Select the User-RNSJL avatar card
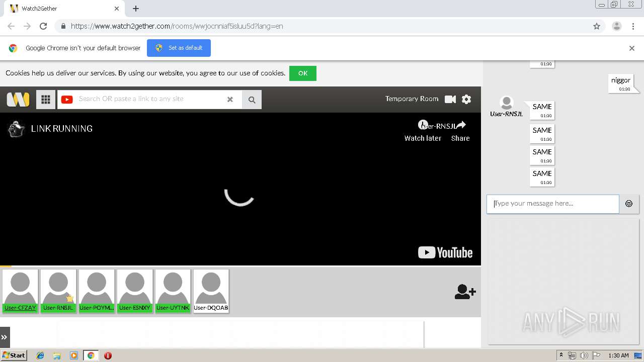This screenshot has height=362, width=644. (58, 291)
